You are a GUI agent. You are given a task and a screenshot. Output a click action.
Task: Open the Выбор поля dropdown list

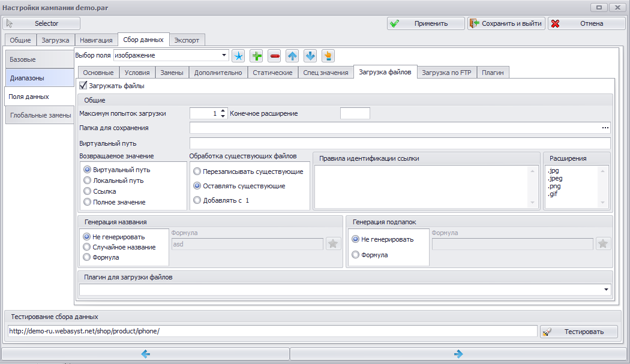[224, 55]
